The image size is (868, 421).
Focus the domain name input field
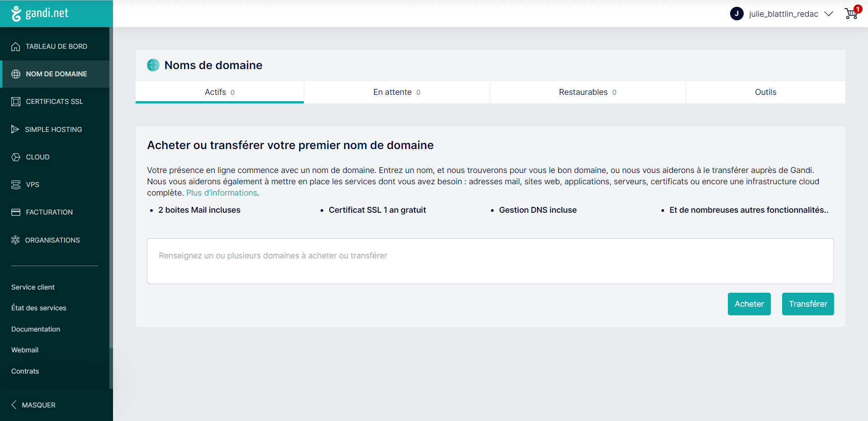pos(490,261)
